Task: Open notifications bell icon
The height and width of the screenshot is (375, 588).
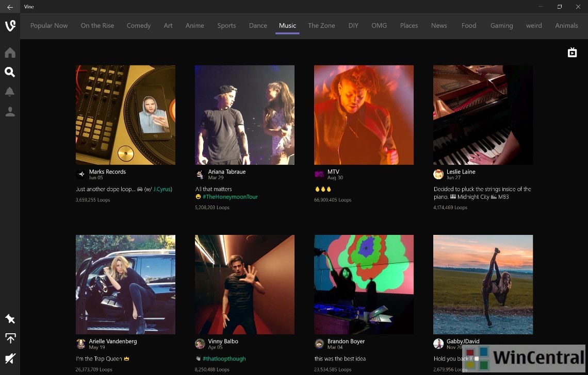Action: 10,92
